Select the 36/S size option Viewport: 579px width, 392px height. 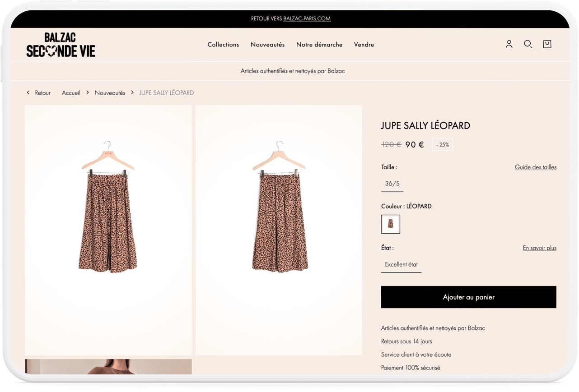click(392, 184)
